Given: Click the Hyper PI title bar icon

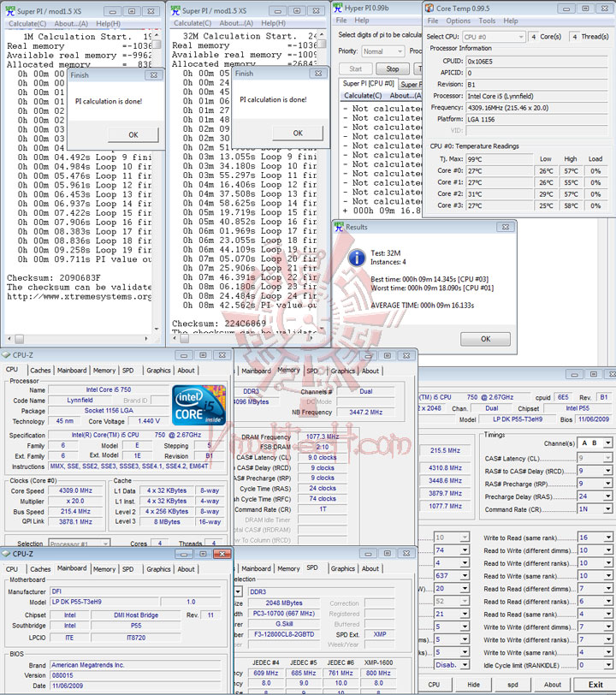Looking at the screenshot, I should (x=338, y=8).
